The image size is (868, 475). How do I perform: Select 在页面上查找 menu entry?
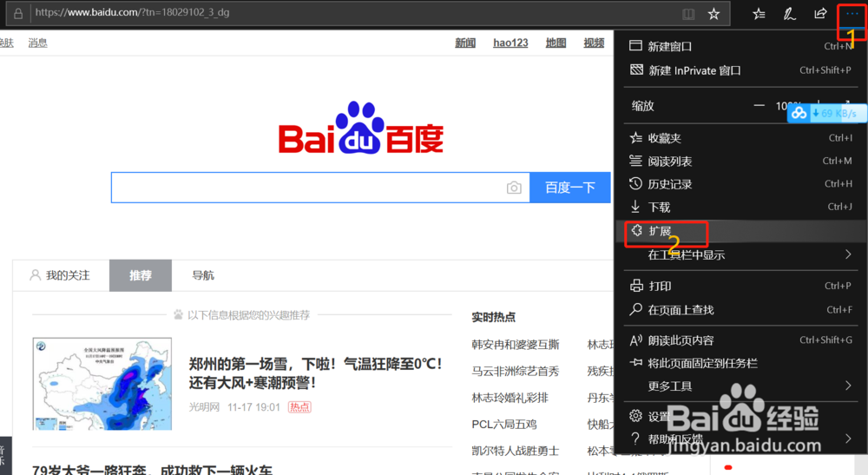pos(742,310)
